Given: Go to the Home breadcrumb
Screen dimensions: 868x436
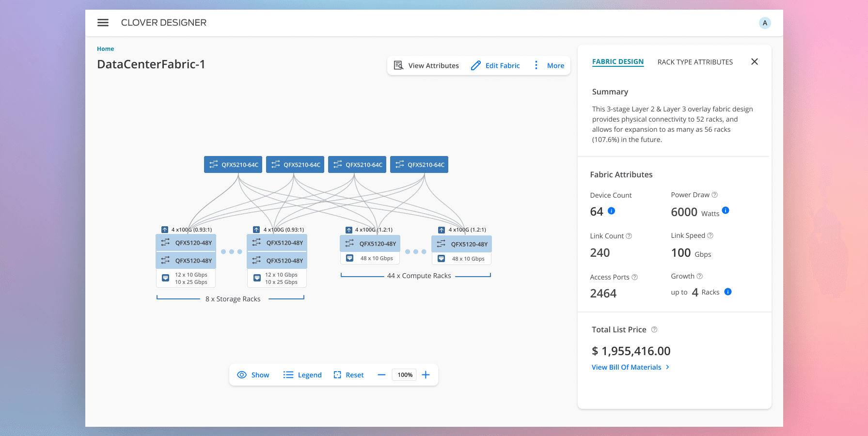Looking at the screenshot, I should tap(105, 49).
